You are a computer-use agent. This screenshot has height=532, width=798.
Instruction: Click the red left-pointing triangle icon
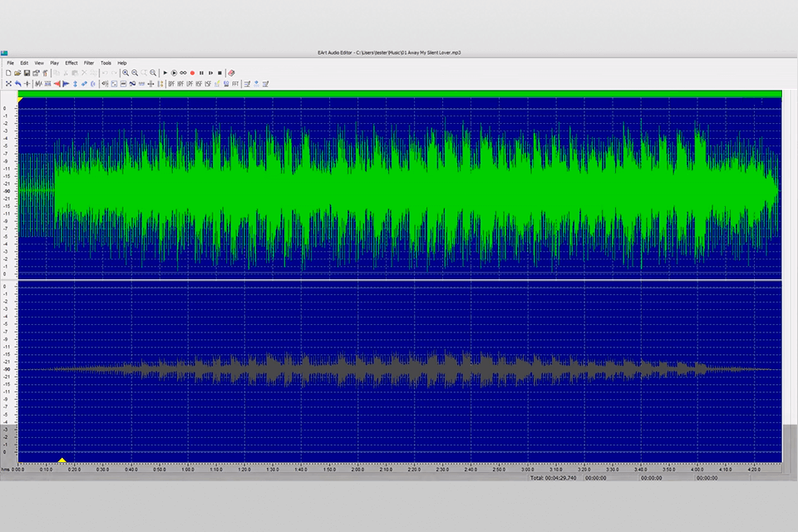(x=57, y=83)
